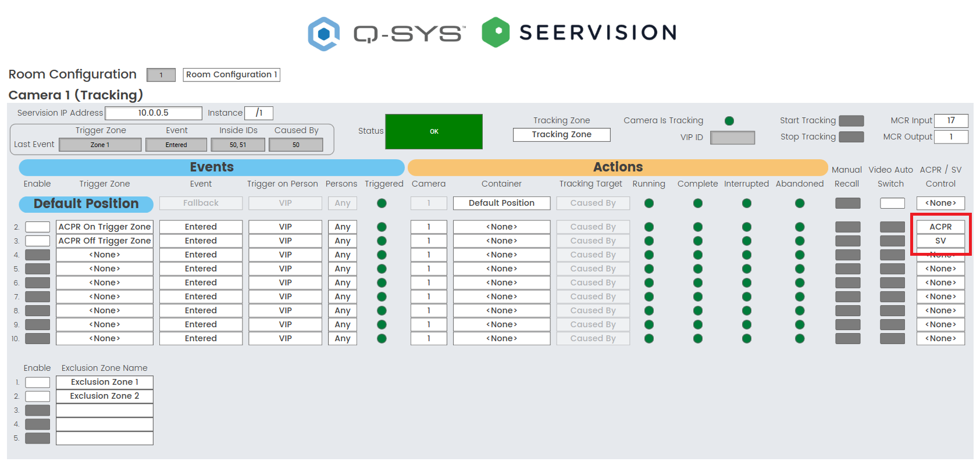The height and width of the screenshot is (465, 980).
Task: Click the Default Position Triggered LED
Action: tap(382, 203)
